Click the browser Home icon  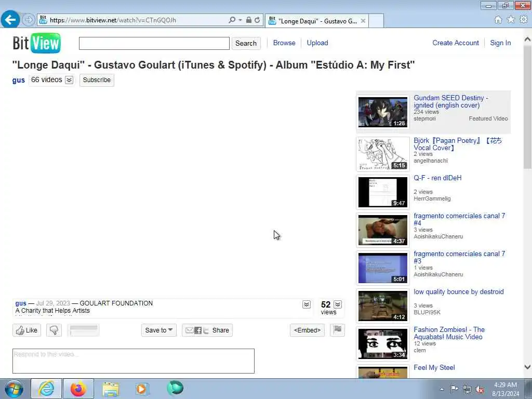[498, 20]
